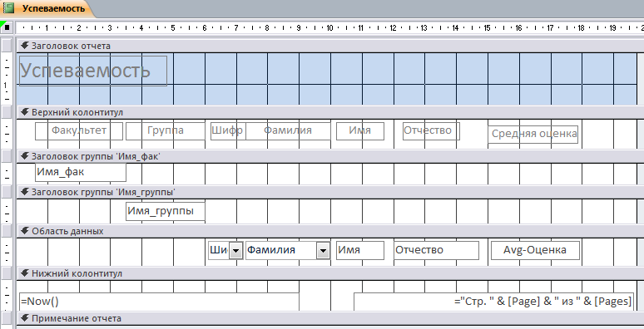Select the Успеваемость report tab
This screenshot has width=644, height=329.
pos(47,8)
